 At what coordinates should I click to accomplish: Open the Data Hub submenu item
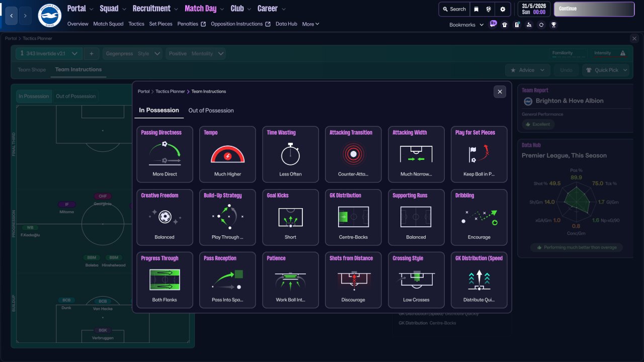(x=286, y=24)
